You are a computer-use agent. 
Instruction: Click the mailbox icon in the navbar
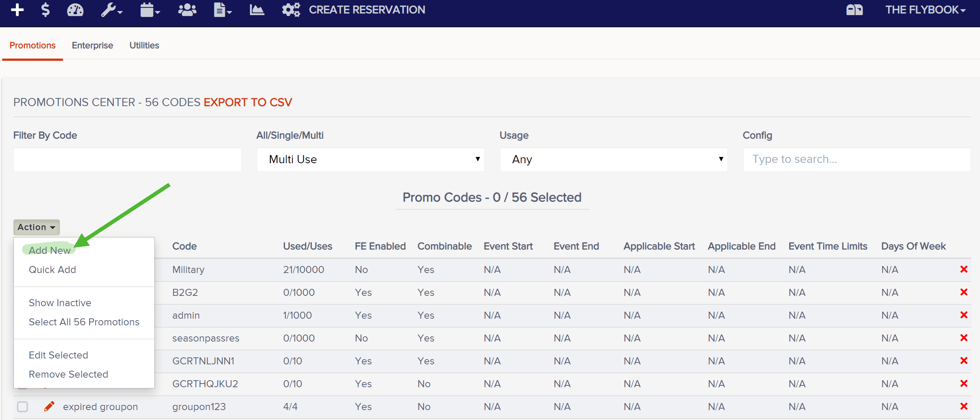point(854,10)
